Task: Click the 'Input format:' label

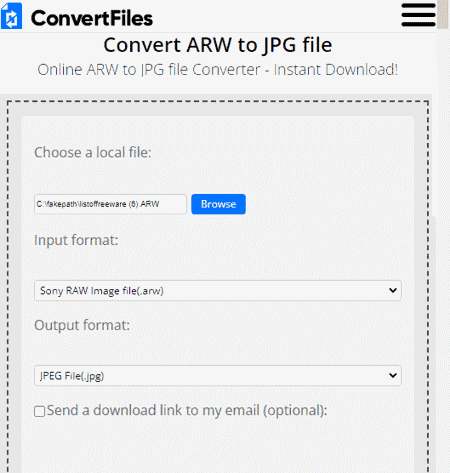Action: coord(76,240)
